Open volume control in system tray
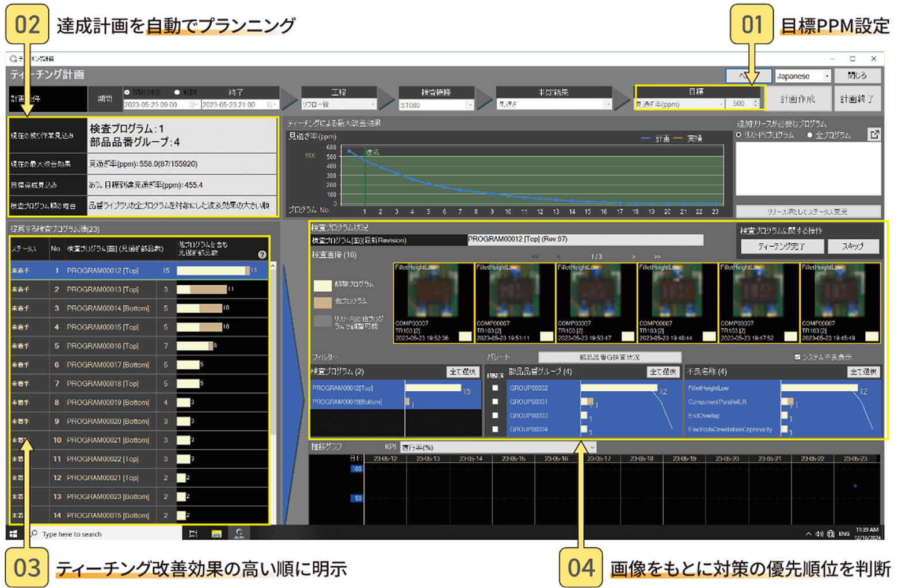The width and height of the screenshot is (921, 588). 820,534
